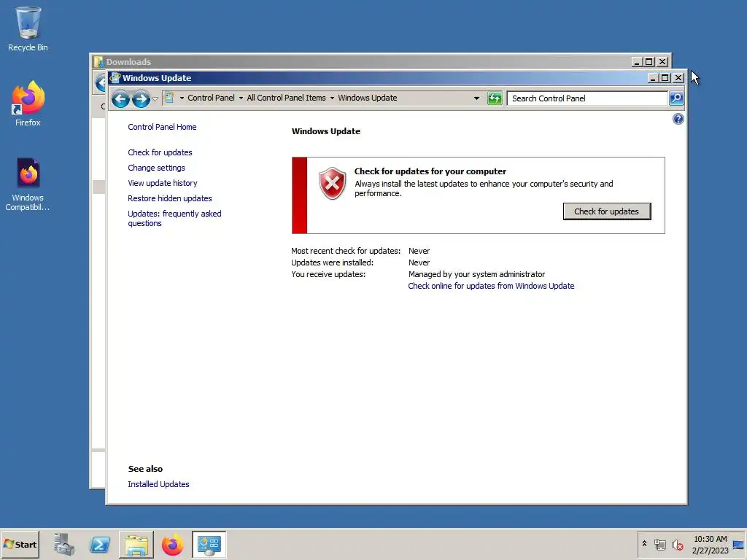Viewport: 747px width, 560px height.
Task: Show hidden tray icons arrow
Action: 645,544
